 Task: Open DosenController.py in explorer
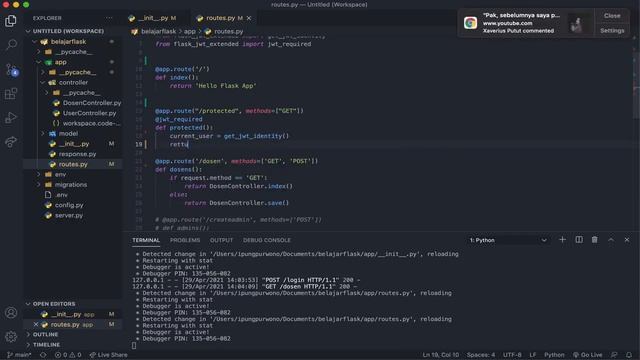point(92,103)
